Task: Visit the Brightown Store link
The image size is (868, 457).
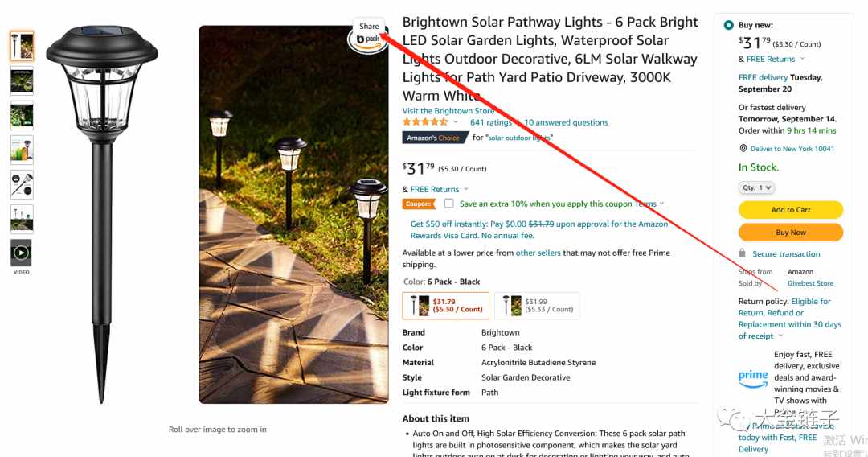Action: click(448, 111)
